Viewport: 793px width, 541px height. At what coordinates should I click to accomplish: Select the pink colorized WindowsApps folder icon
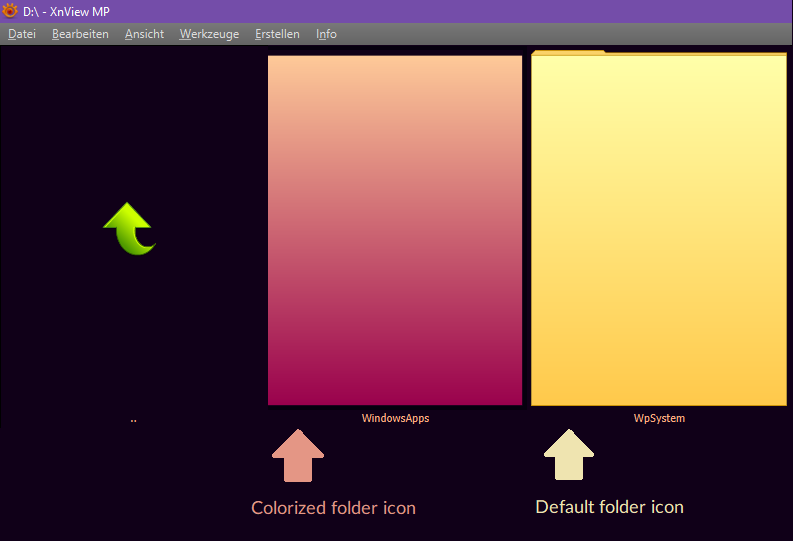click(395, 230)
